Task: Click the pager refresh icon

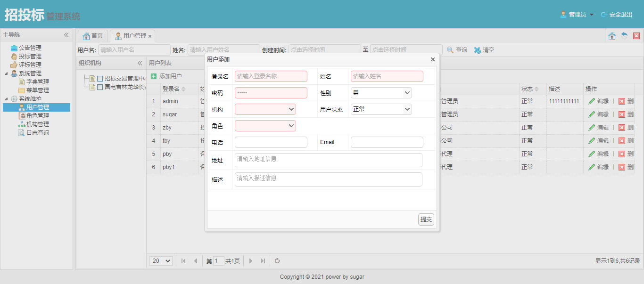Action: (x=277, y=261)
